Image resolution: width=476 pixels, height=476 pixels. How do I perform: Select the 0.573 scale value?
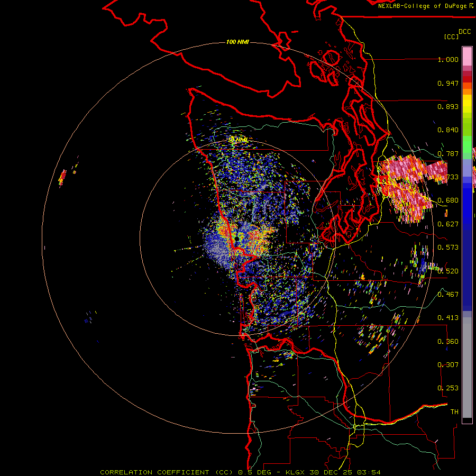(x=448, y=248)
